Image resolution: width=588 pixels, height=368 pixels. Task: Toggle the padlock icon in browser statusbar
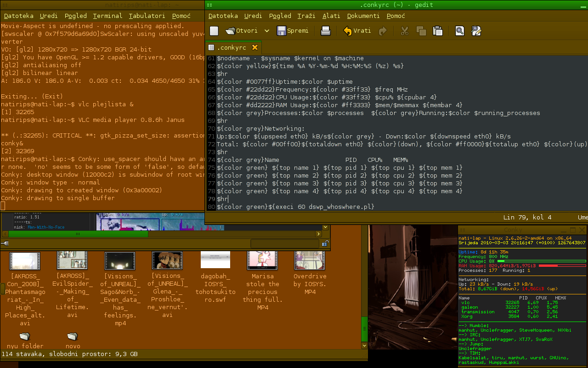tap(326, 243)
